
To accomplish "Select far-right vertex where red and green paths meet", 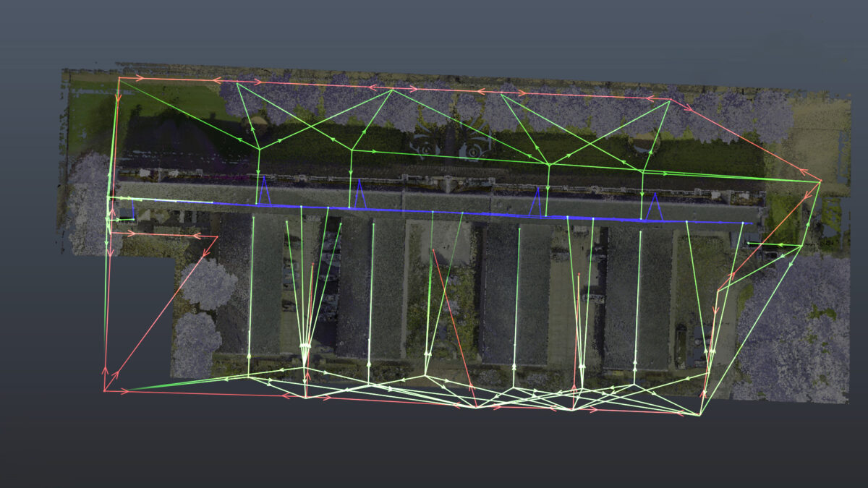I will coord(820,181).
